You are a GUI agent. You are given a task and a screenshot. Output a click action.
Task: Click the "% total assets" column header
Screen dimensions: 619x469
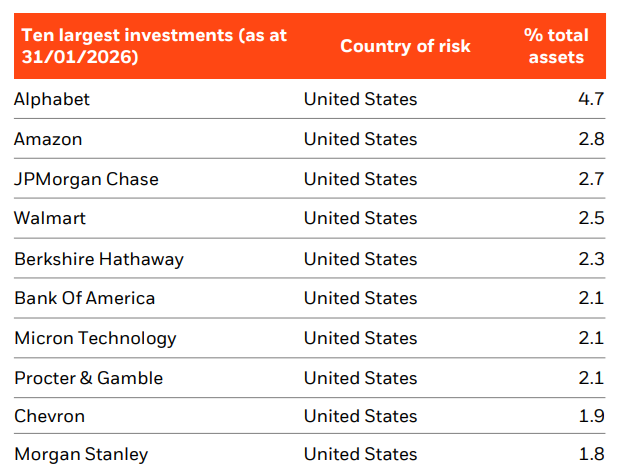coord(556,46)
